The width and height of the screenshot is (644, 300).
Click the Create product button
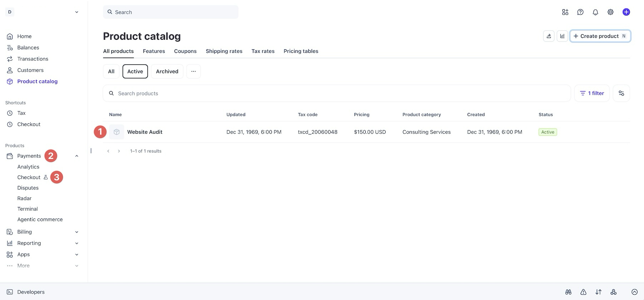pos(600,36)
